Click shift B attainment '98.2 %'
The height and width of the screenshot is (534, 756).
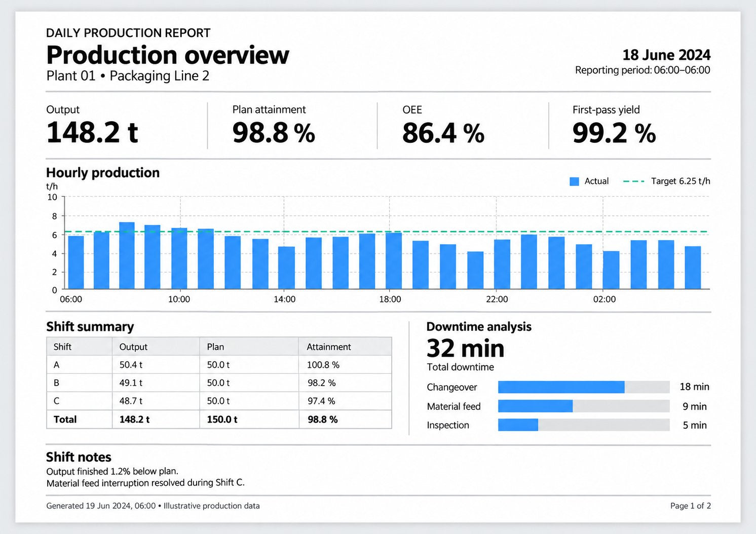322,383
